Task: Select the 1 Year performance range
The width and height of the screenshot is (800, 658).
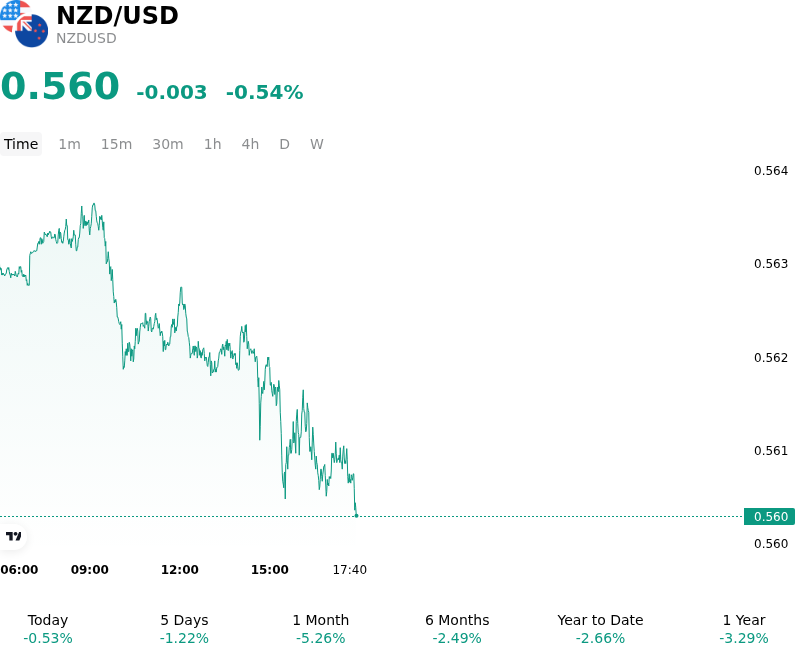Action: coord(744,629)
